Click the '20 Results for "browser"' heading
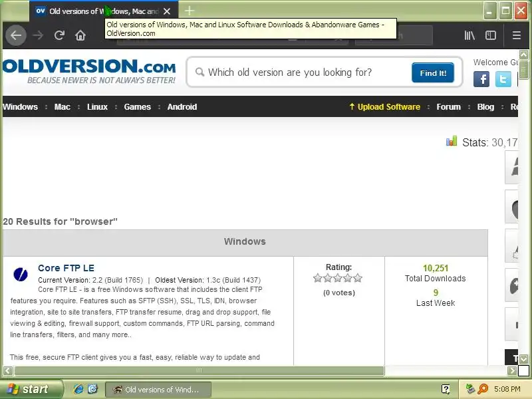The width and height of the screenshot is (532, 399). pyautogui.click(x=60, y=221)
